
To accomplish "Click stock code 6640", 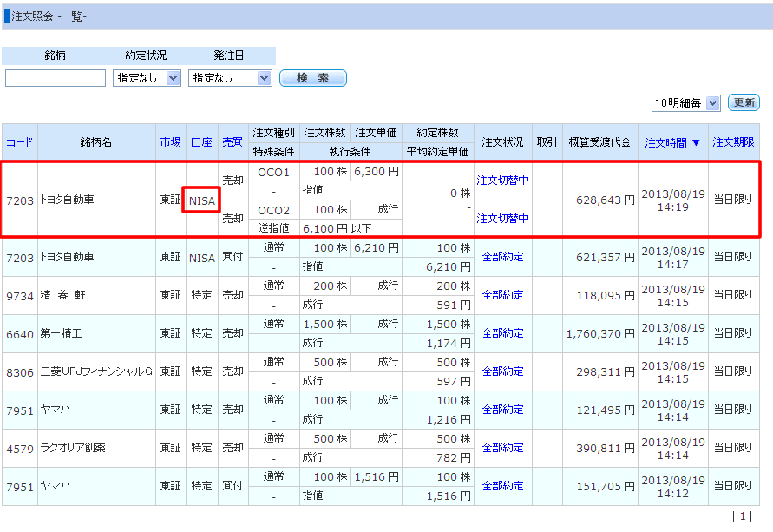I will (x=20, y=334).
